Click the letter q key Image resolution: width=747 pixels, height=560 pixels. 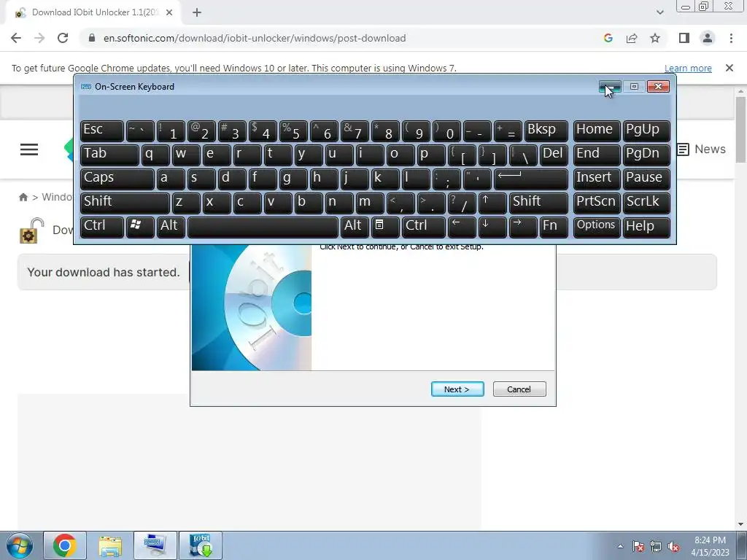[x=155, y=155]
